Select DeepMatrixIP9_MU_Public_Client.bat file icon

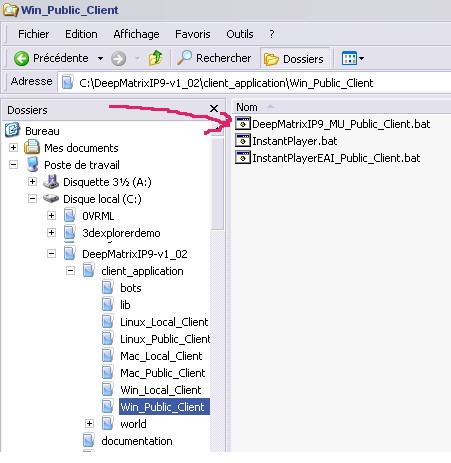[243, 124]
